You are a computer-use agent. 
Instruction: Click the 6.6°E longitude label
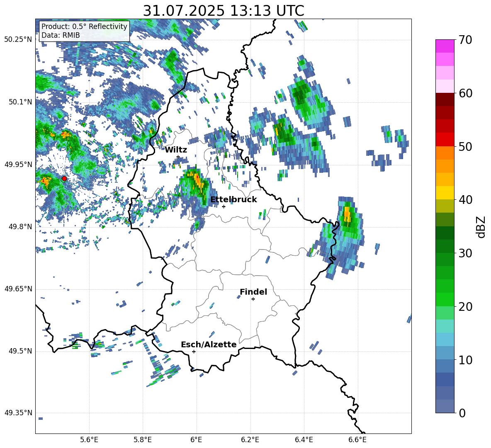pos(357,440)
